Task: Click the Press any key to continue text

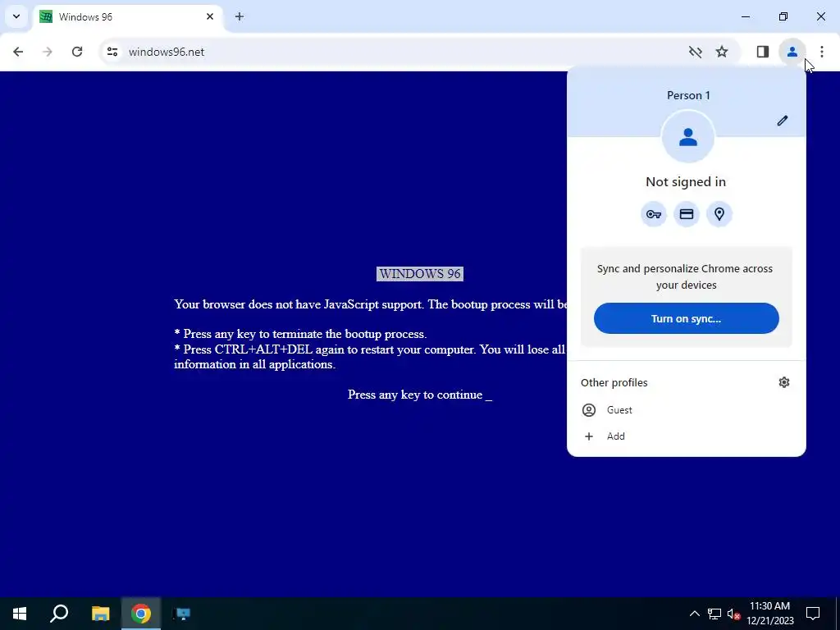Action: click(x=420, y=395)
